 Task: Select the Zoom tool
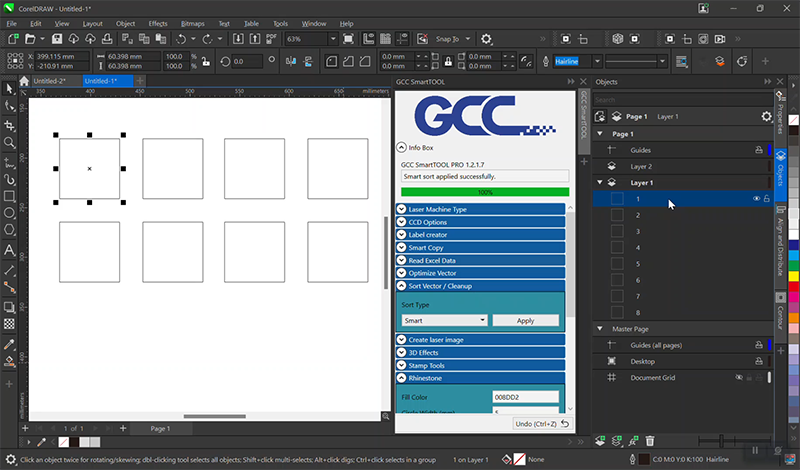[10, 143]
